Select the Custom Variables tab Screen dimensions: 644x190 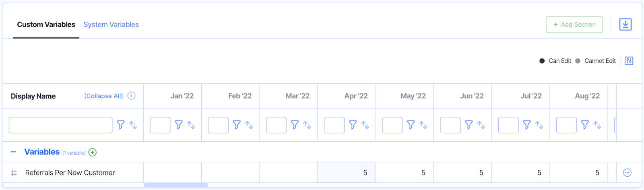(46, 25)
